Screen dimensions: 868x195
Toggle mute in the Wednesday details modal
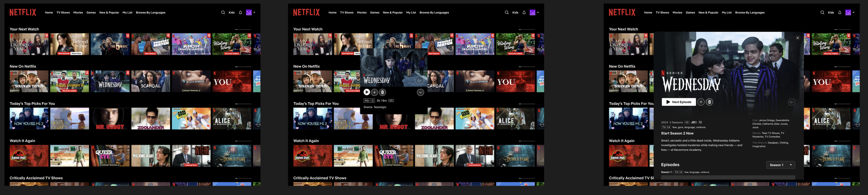point(791,102)
